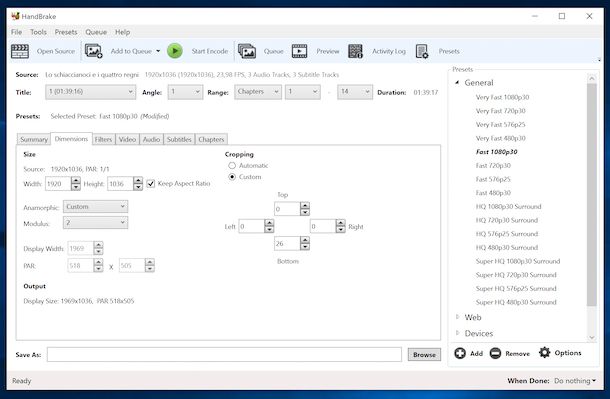Click the Open Source film clapper icon
Screen dimensions: 610x399
point(20,51)
